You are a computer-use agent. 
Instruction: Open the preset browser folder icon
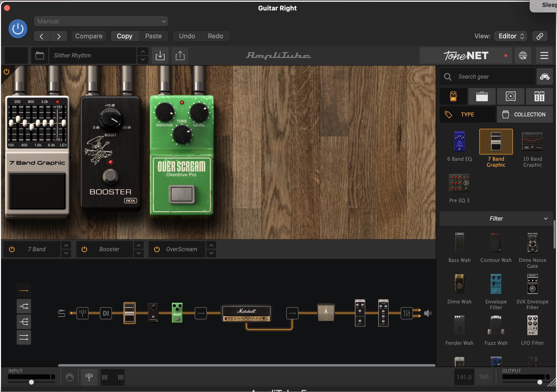(40, 55)
